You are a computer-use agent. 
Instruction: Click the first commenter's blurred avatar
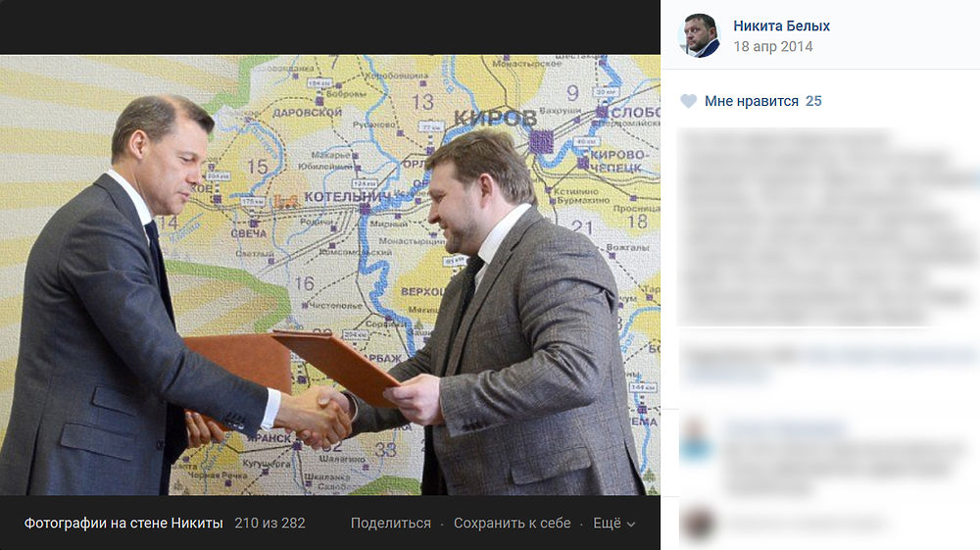pyautogui.click(x=695, y=441)
